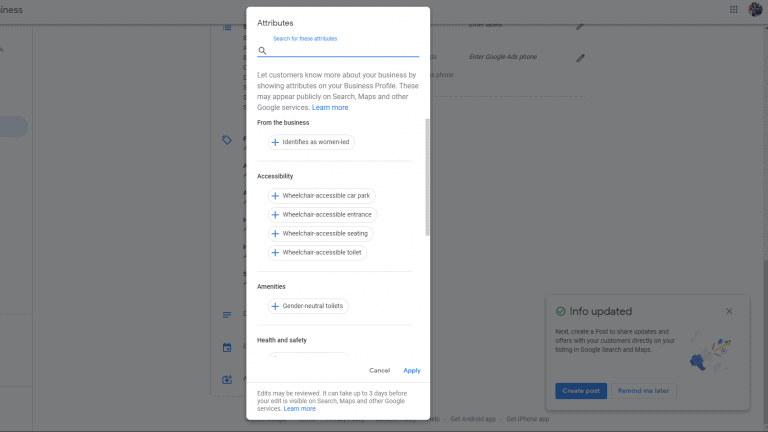Add Wheelchair-accessible toilet attribute

[x=317, y=253]
